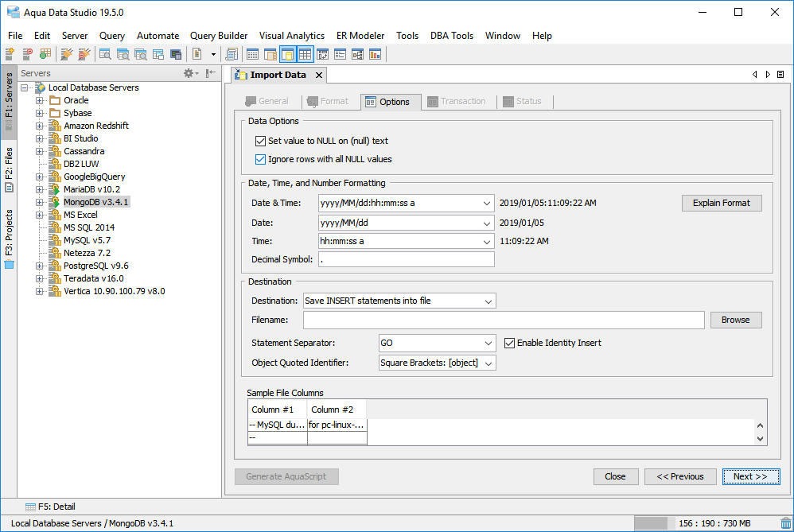
Task: Open the Query Builder menu
Action: [x=219, y=36]
